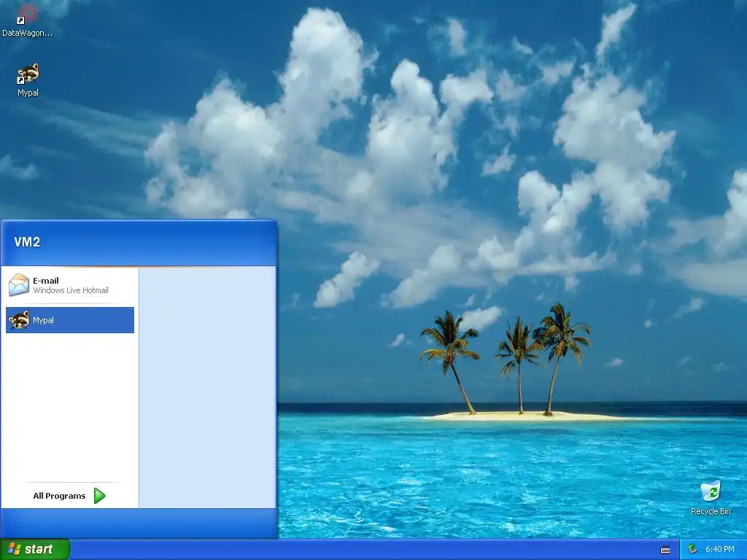Image resolution: width=747 pixels, height=560 pixels.
Task: Click the 6:40 PM clock in taskbar
Action: pos(720,549)
